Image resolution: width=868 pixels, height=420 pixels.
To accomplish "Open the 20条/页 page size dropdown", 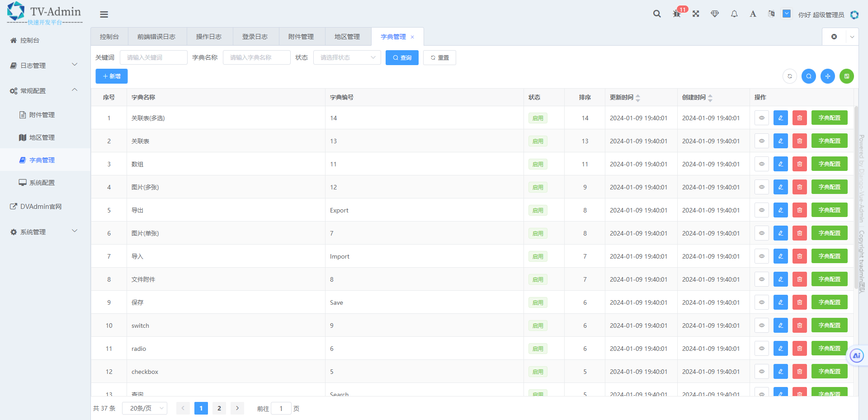I will pyautogui.click(x=145, y=408).
